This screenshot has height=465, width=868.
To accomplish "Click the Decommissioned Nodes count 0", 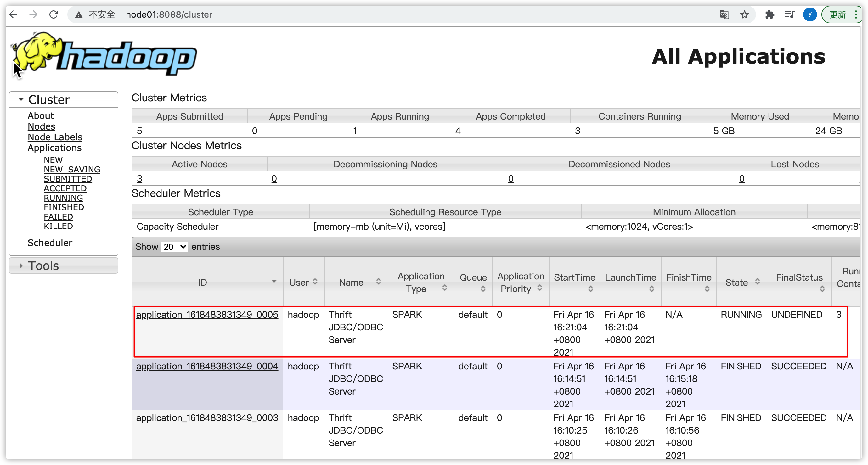I will point(511,179).
